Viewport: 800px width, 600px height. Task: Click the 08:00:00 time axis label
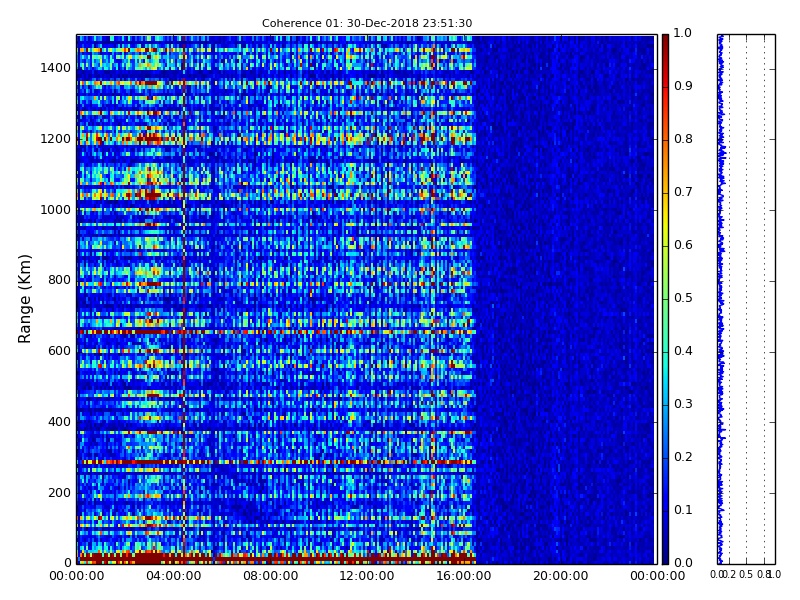(270, 577)
